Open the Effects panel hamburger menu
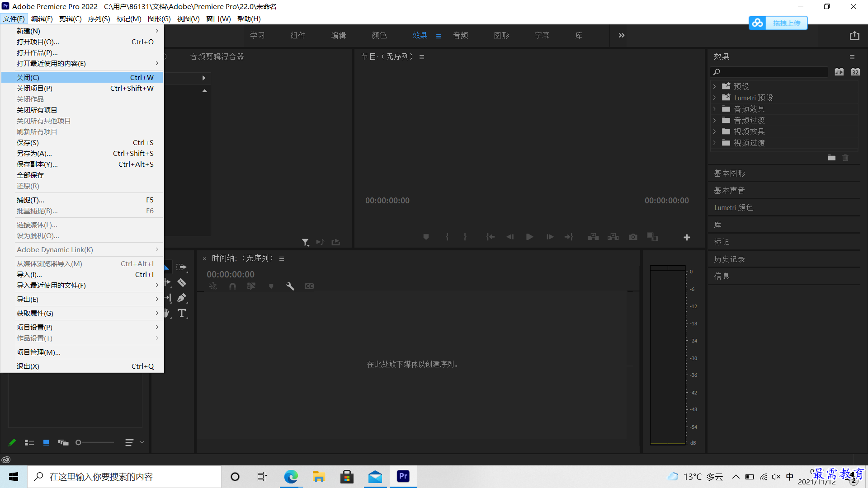The width and height of the screenshot is (868, 488). (852, 57)
